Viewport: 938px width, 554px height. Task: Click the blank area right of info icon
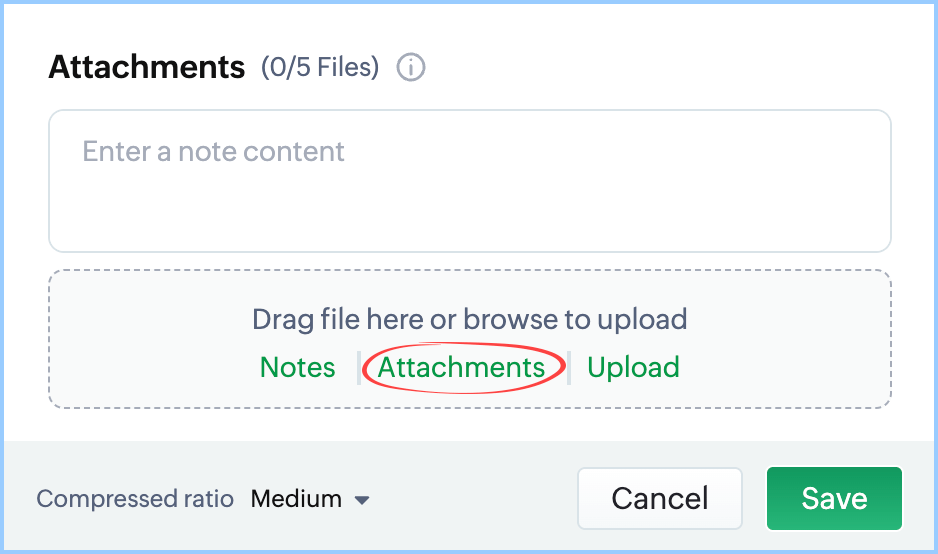tap(650, 68)
